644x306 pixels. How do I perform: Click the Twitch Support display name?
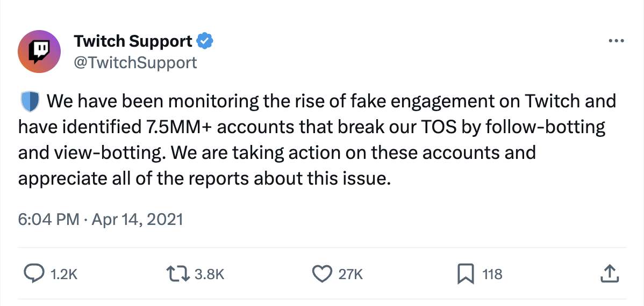point(133,41)
